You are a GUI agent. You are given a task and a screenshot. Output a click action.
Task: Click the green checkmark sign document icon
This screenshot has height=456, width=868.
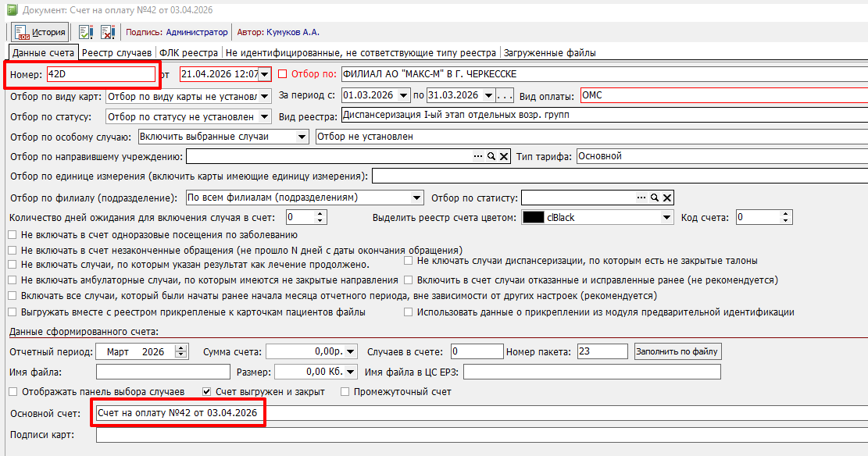pos(85,32)
